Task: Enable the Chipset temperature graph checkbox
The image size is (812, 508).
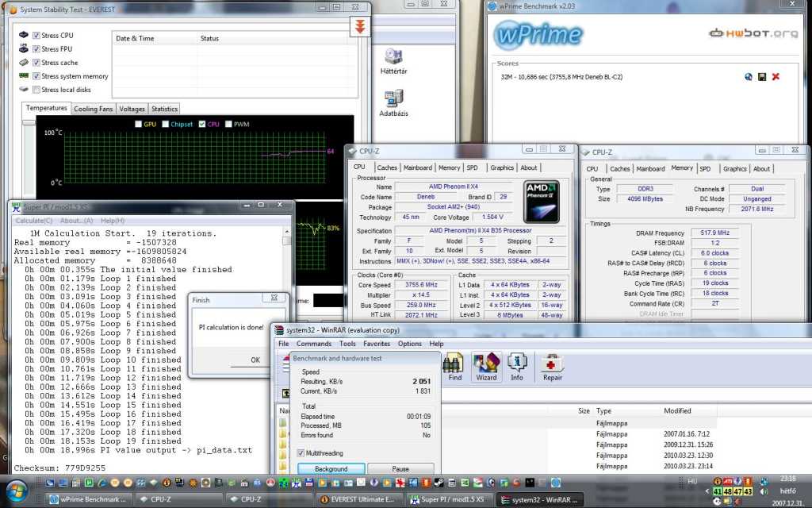Action: pyautogui.click(x=165, y=124)
